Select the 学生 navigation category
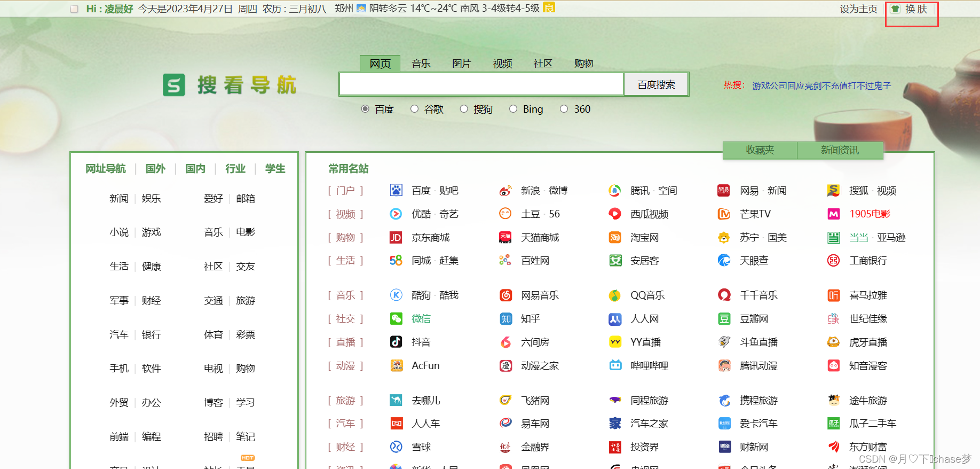This screenshot has width=980, height=469. (x=275, y=169)
